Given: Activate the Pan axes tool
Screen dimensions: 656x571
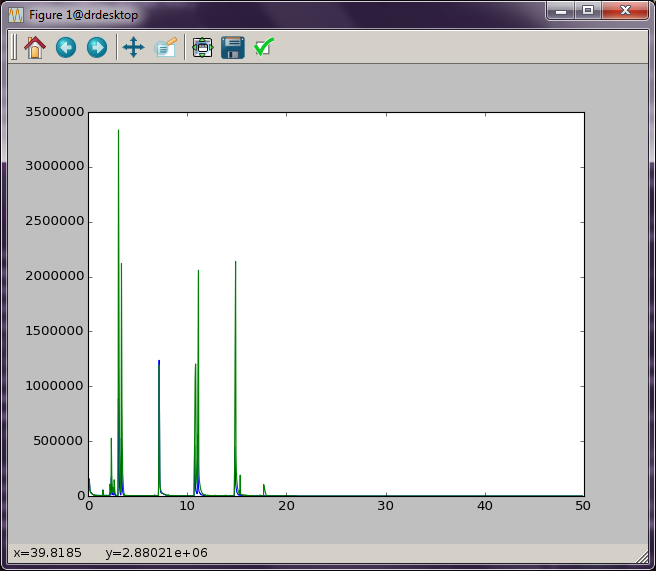Looking at the screenshot, I should point(133,47).
